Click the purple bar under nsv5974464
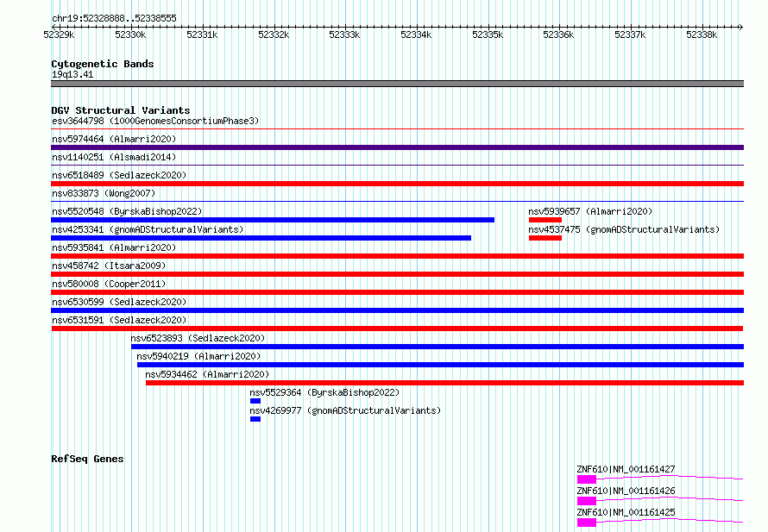 [397, 147]
